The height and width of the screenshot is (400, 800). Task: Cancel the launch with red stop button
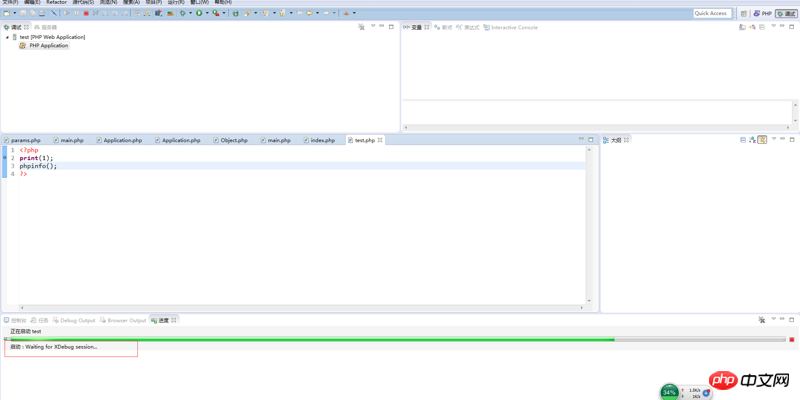792,339
